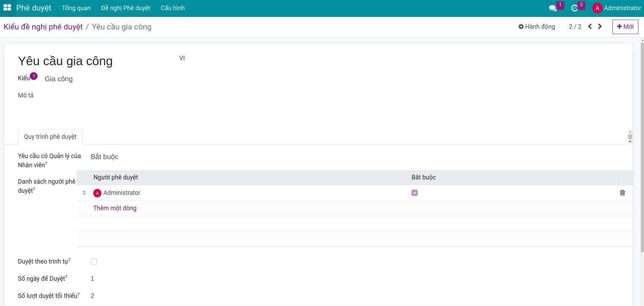The height and width of the screenshot is (306, 644).
Task: Open the Administrator user menu
Action: (x=617, y=8)
